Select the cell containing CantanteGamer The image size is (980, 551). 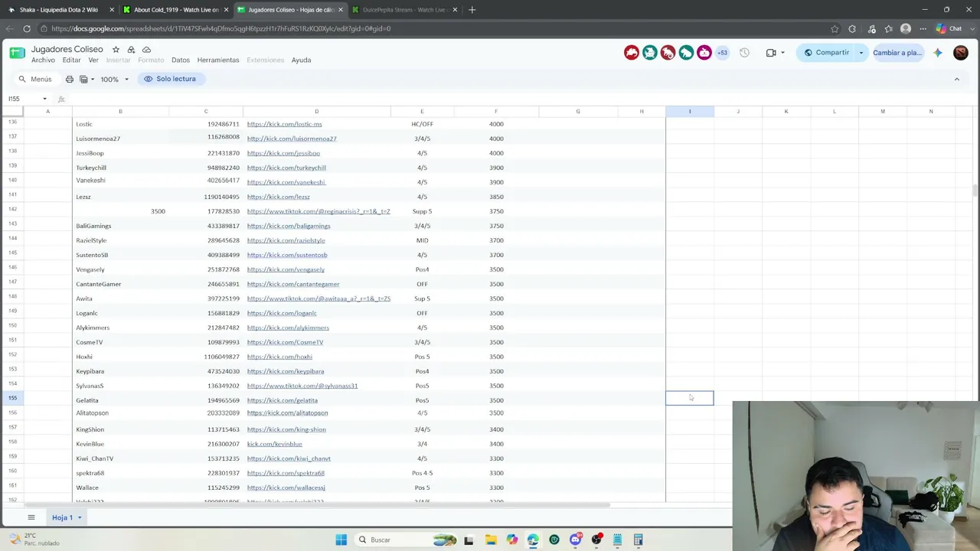click(x=120, y=284)
